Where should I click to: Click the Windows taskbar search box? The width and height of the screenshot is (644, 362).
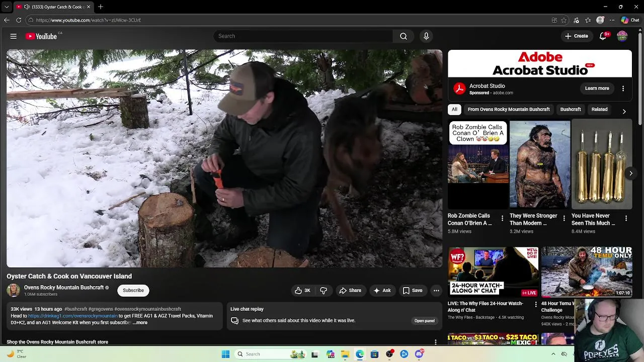(269, 354)
